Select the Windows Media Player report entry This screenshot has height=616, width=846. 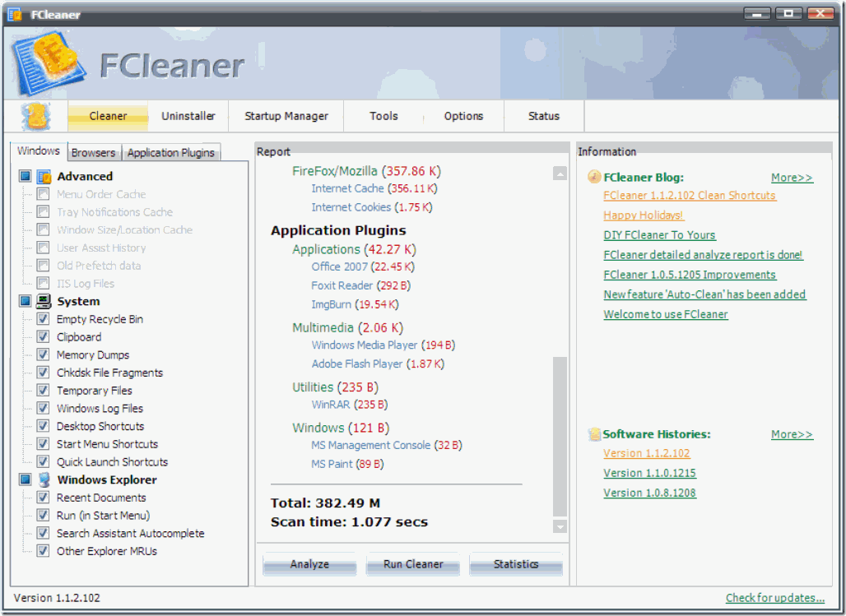tap(383, 345)
